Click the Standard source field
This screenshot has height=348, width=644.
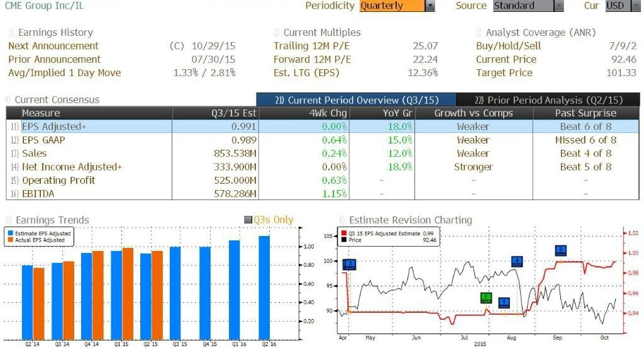point(524,6)
